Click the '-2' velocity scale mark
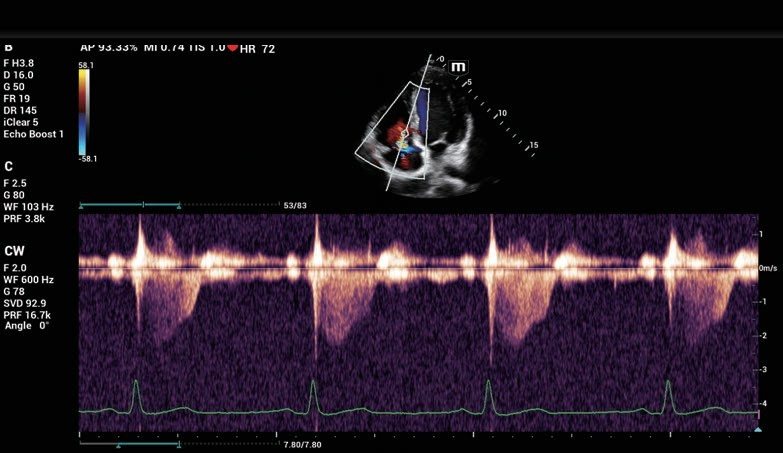The height and width of the screenshot is (453, 783). point(762,336)
